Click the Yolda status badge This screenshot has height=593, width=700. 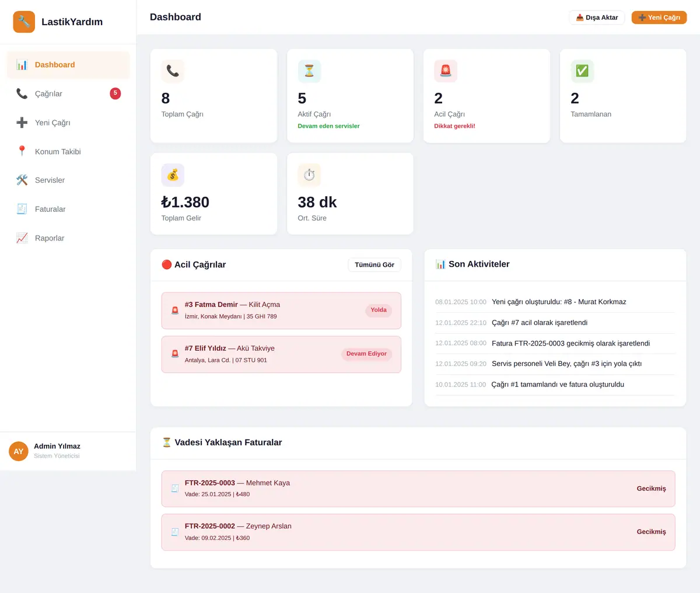(379, 311)
